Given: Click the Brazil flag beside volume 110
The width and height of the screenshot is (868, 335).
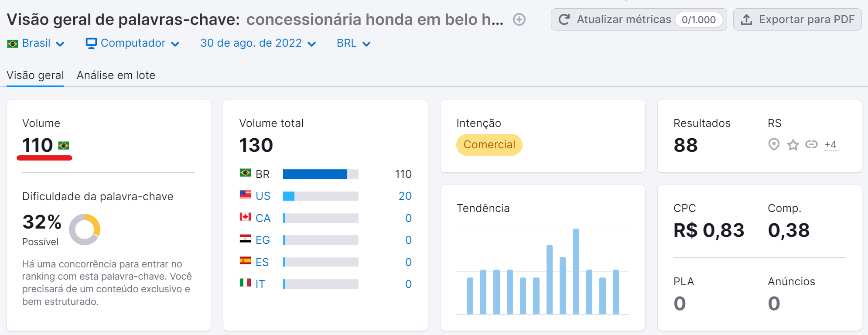Looking at the screenshot, I should (x=64, y=145).
